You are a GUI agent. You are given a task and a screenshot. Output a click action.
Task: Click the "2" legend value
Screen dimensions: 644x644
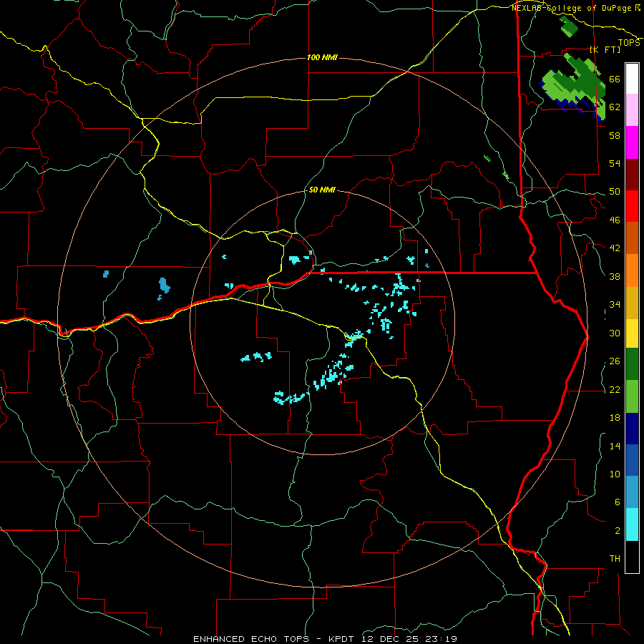point(618,531)
